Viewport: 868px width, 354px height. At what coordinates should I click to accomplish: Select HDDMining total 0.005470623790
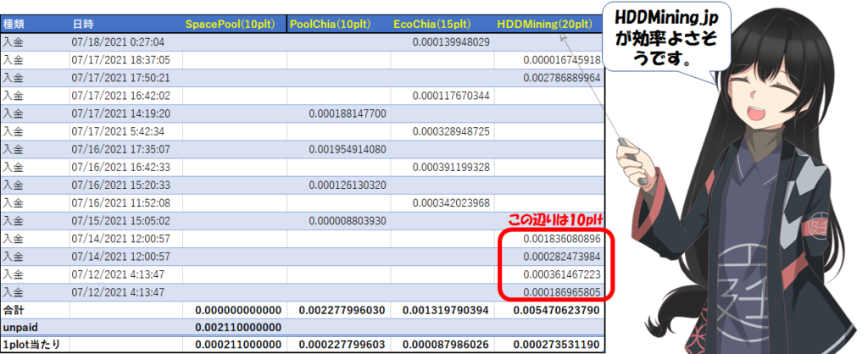(556, 310)
